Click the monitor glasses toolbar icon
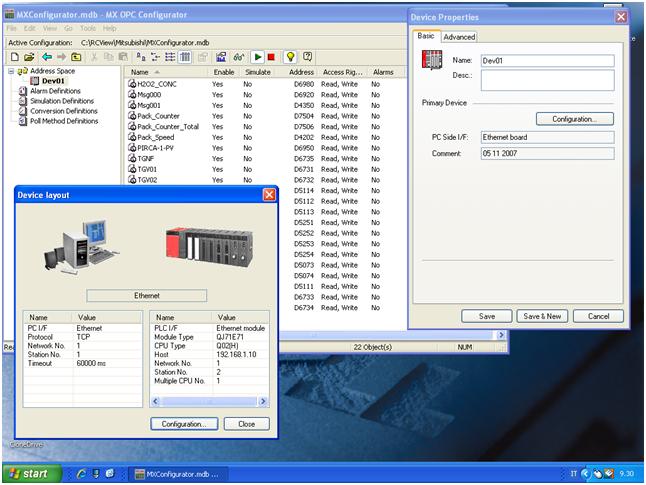The width and height of the screenshot is (646, 485). (239, 57)
